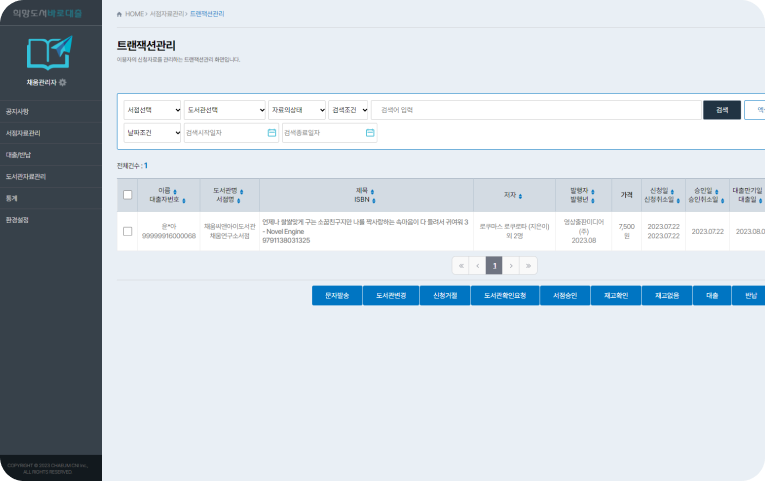Open calendar picker for 검색시작일자
The image size is (765, 481).
pos(271,133)
